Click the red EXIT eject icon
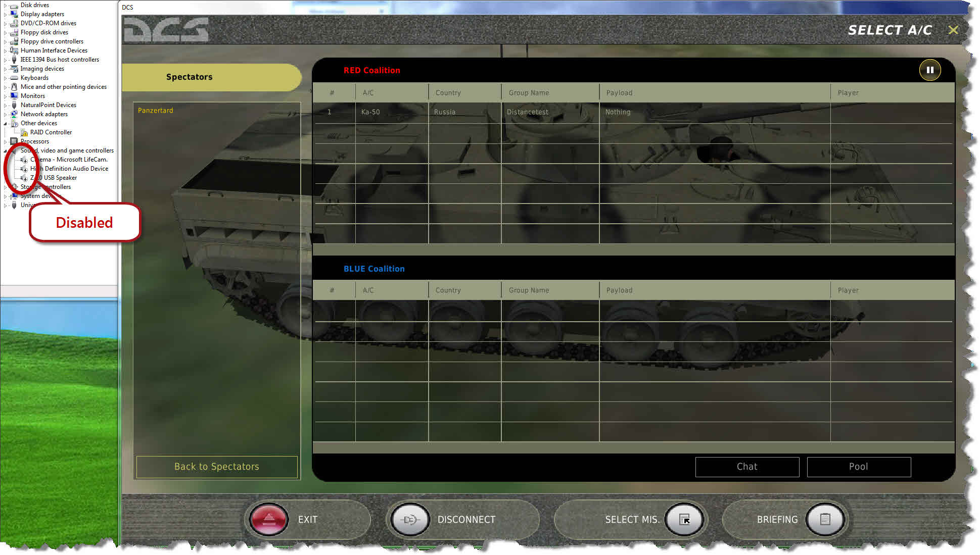 268,519
